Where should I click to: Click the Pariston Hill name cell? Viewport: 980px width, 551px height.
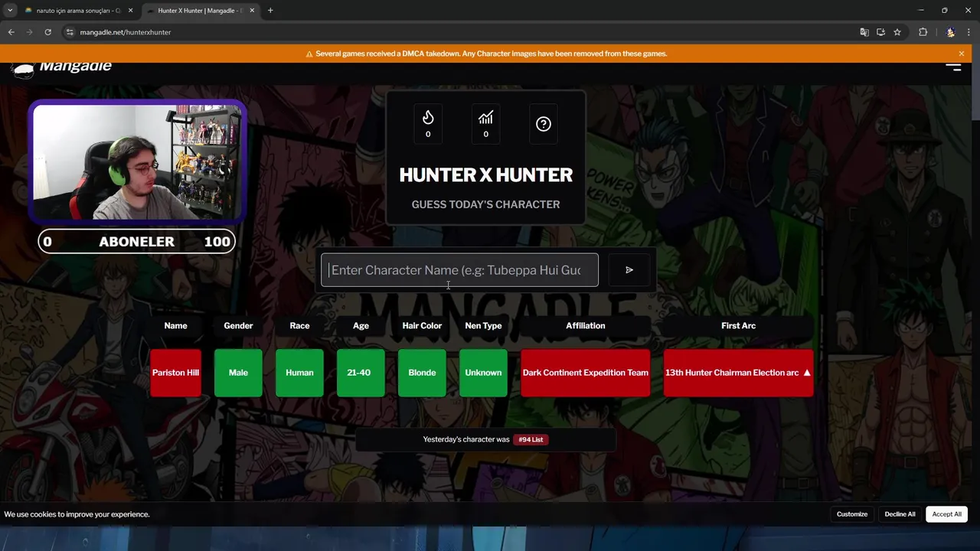click(x=175, y=373)
